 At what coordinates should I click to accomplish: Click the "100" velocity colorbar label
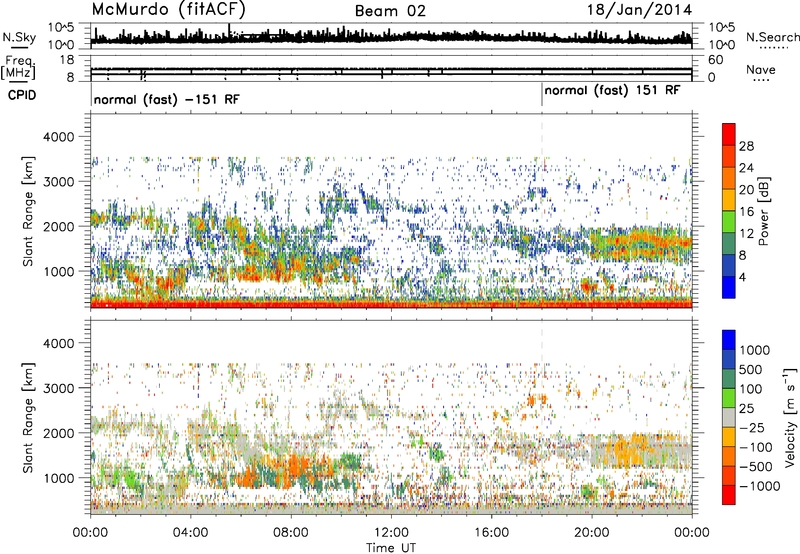[750, 389]
